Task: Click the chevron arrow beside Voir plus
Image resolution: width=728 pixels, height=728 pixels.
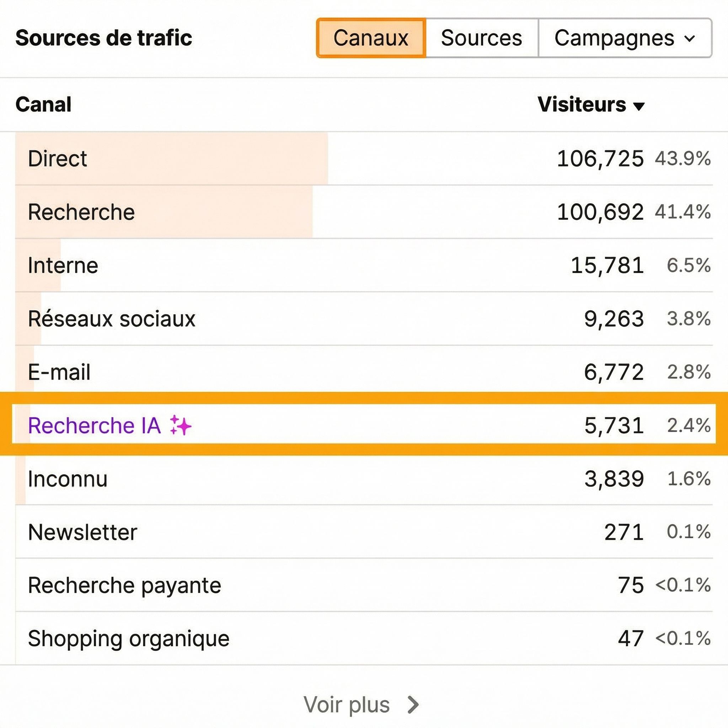Action: click(x=412, y=703)
